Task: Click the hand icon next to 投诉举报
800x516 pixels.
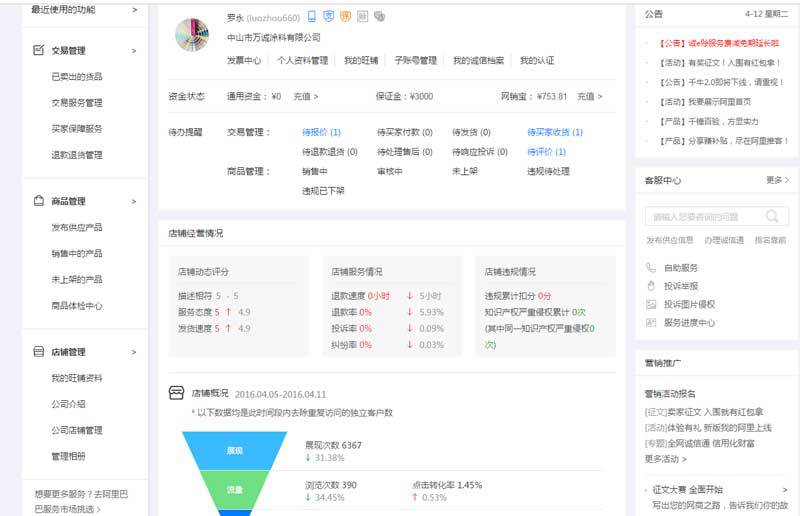Action: pyautogui.click(x=651, y=286)
